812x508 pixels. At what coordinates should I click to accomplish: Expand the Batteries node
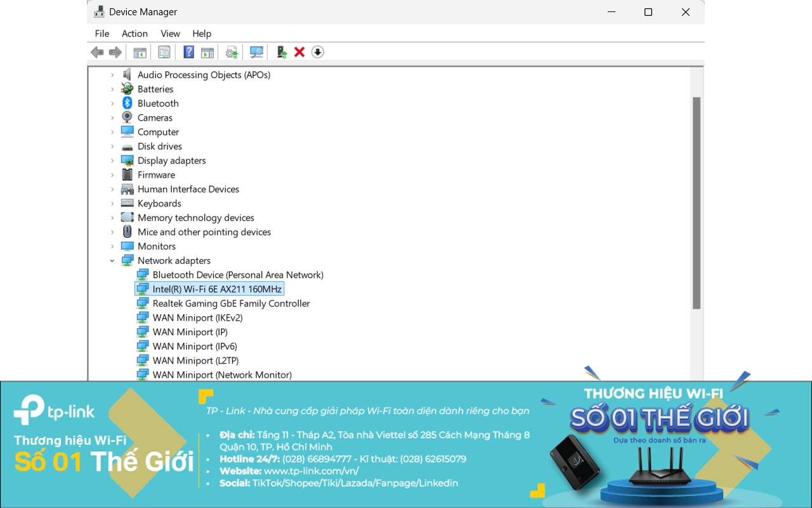click(112, 89)
